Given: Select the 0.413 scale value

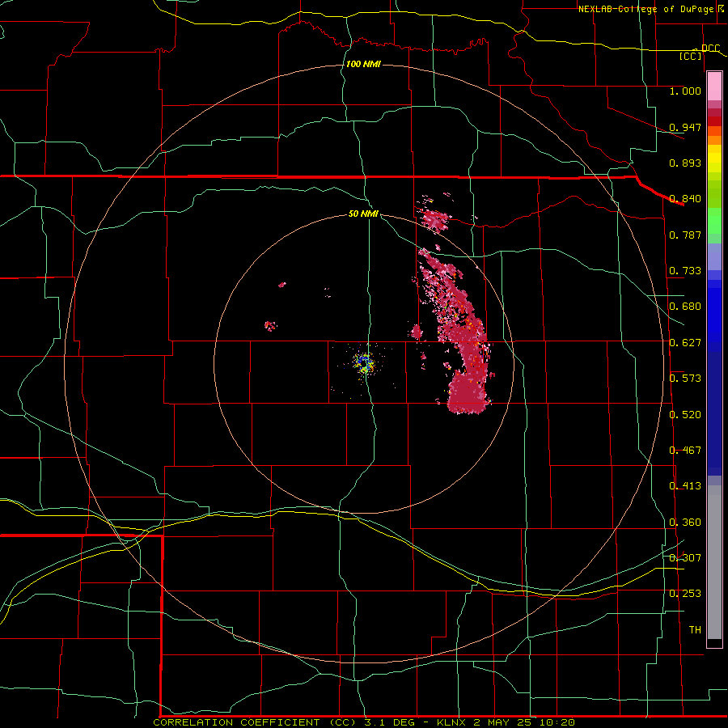Looking at the screenshot, I should (685, 486).
